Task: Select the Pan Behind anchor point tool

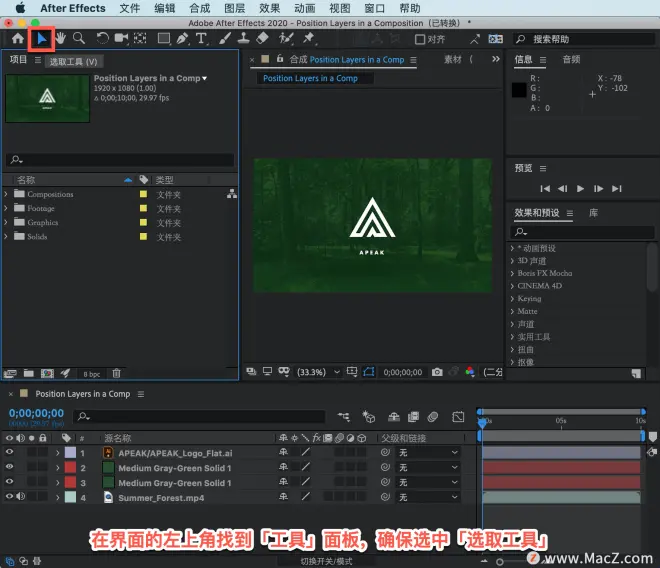Action: coord(140,38)
